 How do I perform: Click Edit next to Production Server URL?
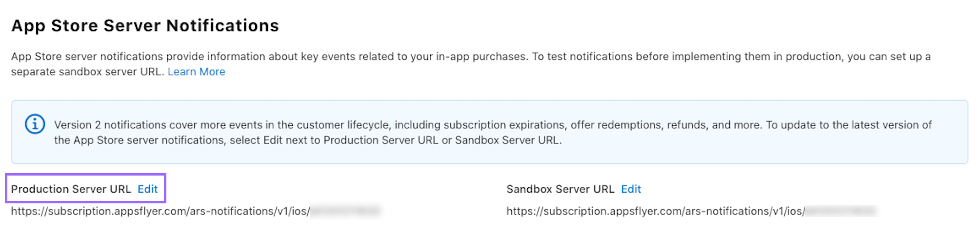point(147,189)
